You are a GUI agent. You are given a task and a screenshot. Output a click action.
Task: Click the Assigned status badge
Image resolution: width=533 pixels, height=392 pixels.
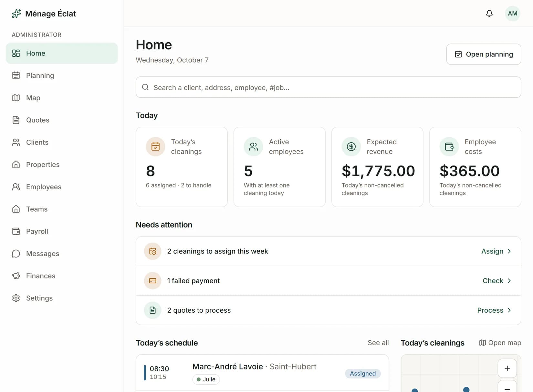(x=363, y=373)
